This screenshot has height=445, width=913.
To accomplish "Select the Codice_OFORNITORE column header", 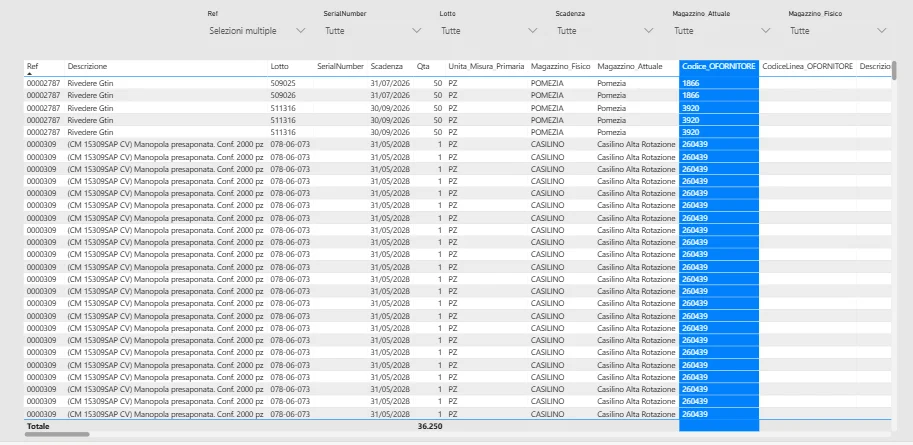I will 718,66.
